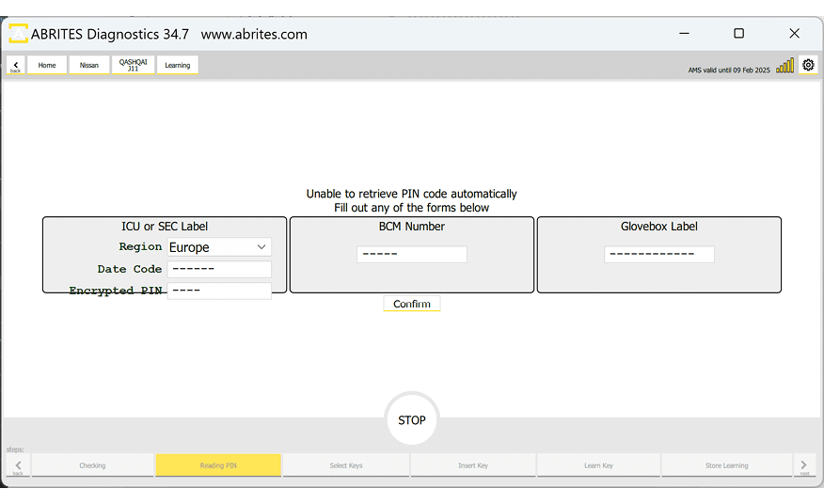
Task: Click the settings gear icon
Action: (808, 65)
